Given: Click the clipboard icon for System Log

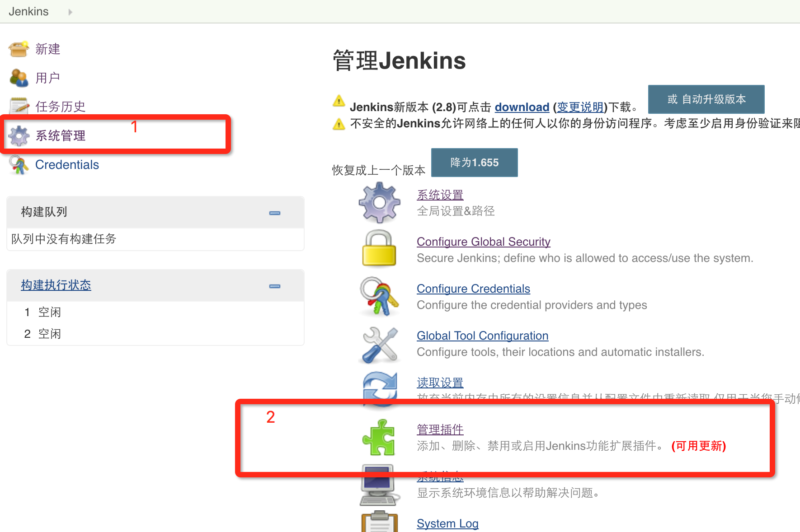Looking at the screenshot, I should 380,521.
